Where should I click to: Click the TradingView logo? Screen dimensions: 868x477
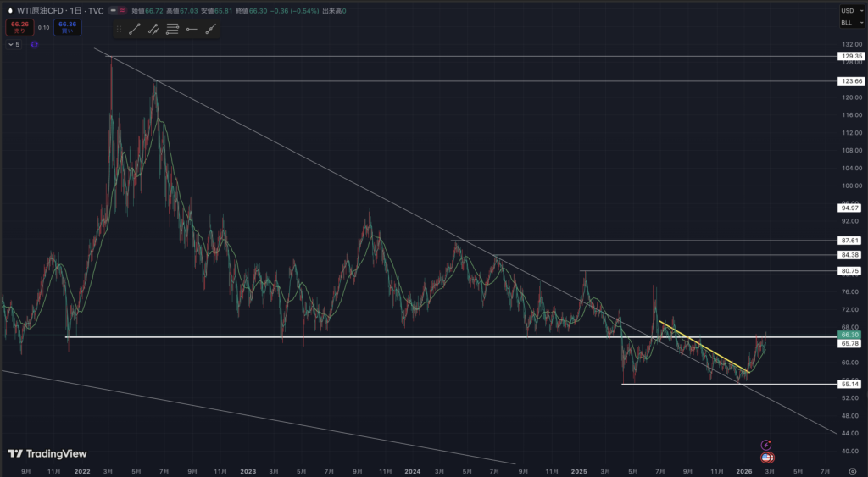pyautogui.click(x=47, y=453)
